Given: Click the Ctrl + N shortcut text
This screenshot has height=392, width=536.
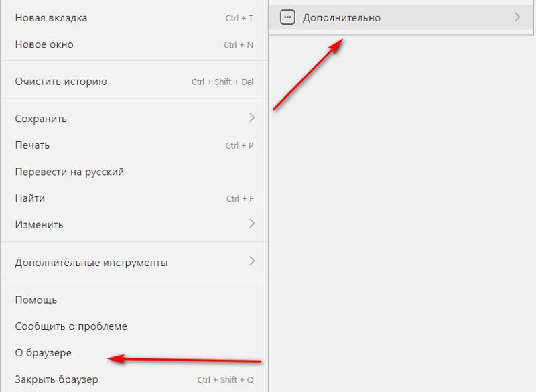Looking at the screenshot, I should 239,45.
